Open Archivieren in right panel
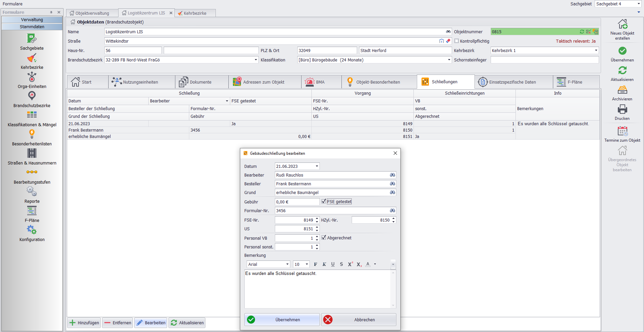The height and width of the screenshot is (332, 644). 622,90
